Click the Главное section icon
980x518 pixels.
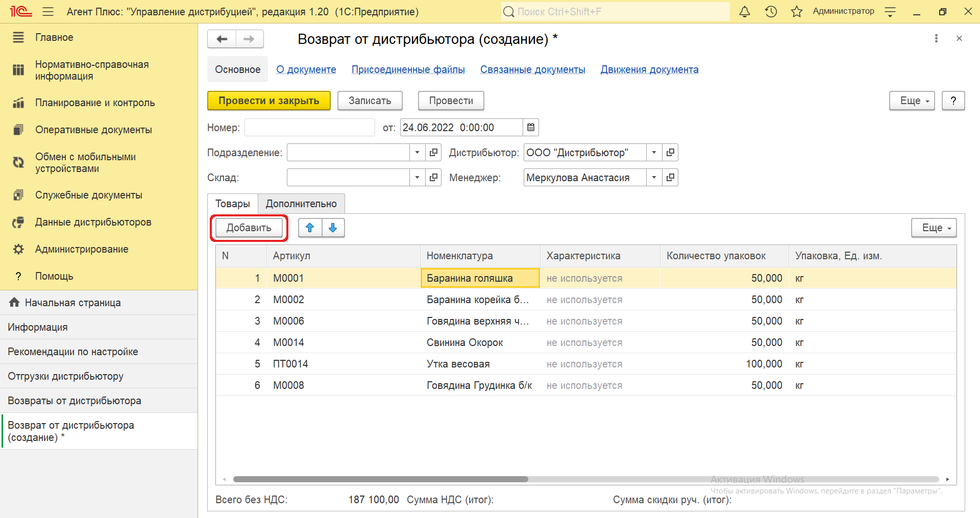(18, 37)
